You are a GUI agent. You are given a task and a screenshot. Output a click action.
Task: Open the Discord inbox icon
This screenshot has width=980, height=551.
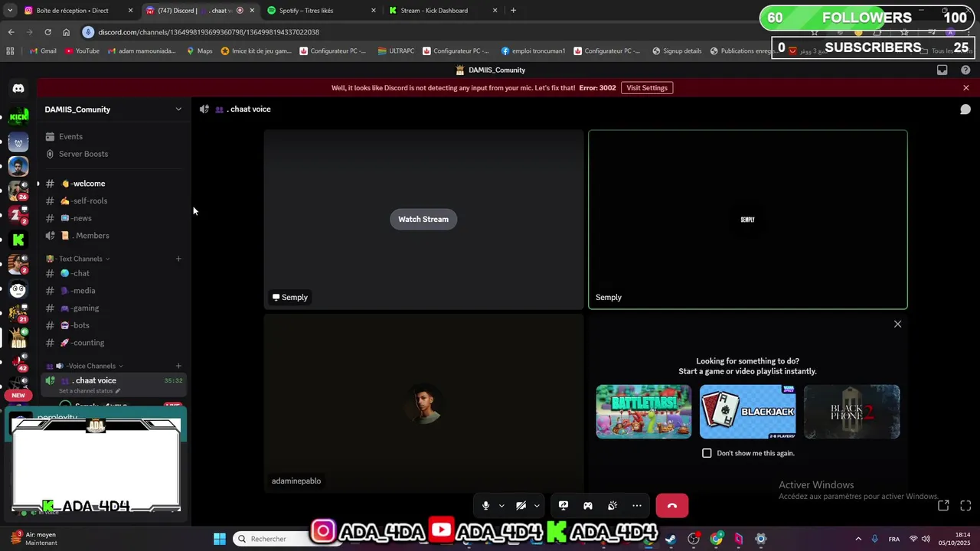tap(942, 70)
